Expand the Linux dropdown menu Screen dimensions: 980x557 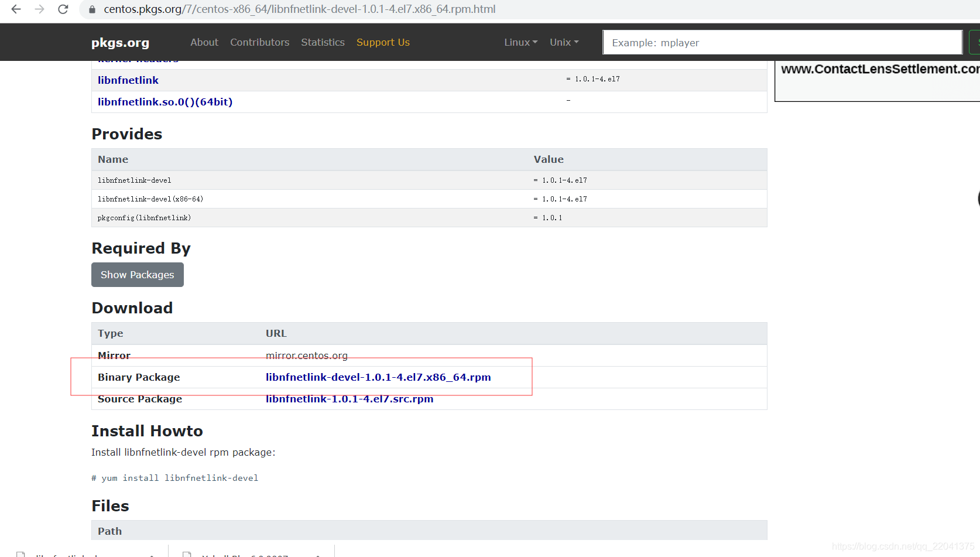tap(521, 42)
